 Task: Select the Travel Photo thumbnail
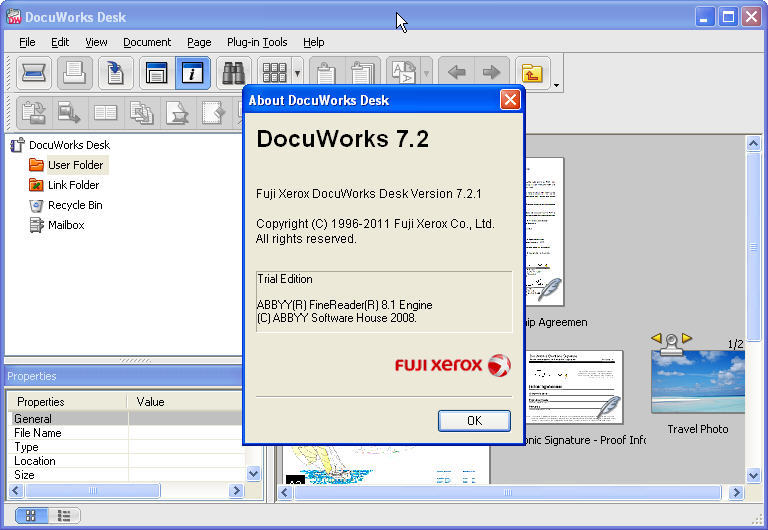(698, 382)
